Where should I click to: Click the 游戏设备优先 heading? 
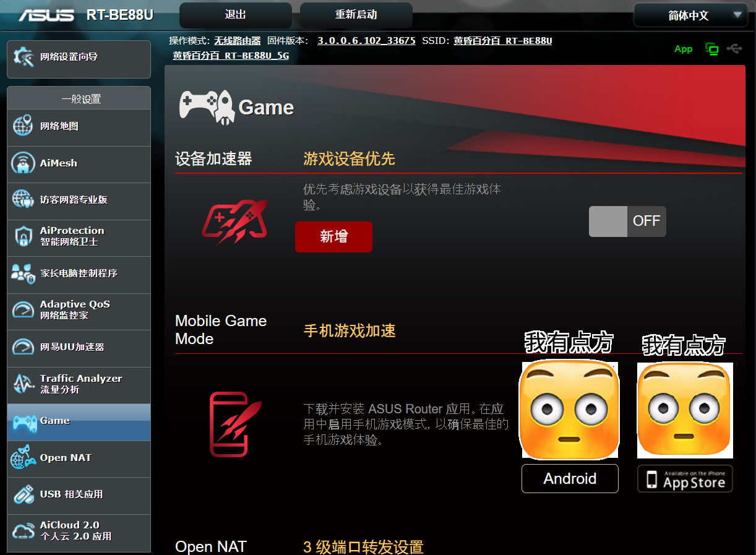349,160
